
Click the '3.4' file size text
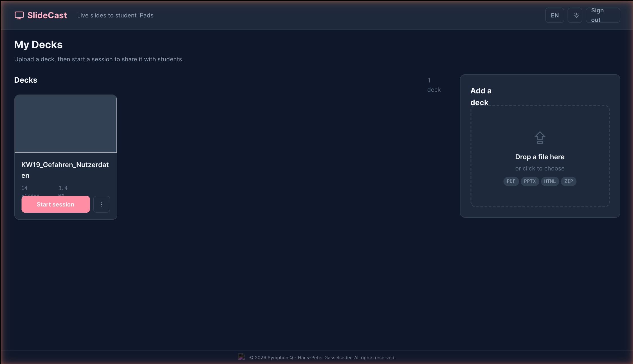coord(63,188)
